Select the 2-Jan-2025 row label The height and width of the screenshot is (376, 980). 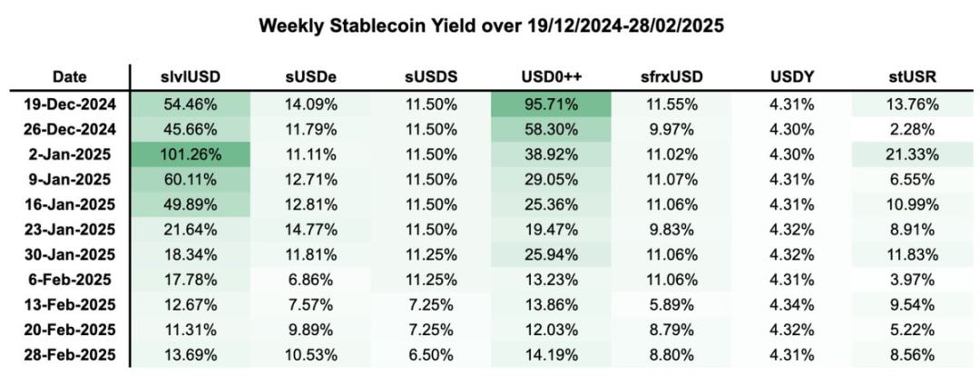70,154
